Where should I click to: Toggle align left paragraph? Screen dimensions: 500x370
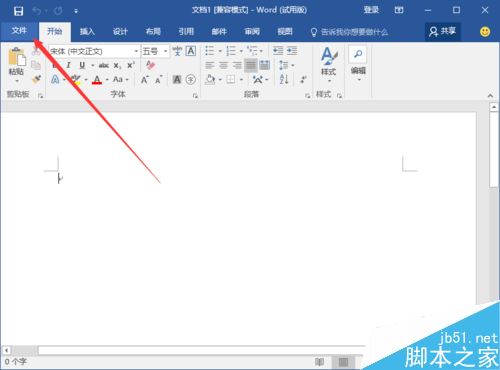pos(210,65)
